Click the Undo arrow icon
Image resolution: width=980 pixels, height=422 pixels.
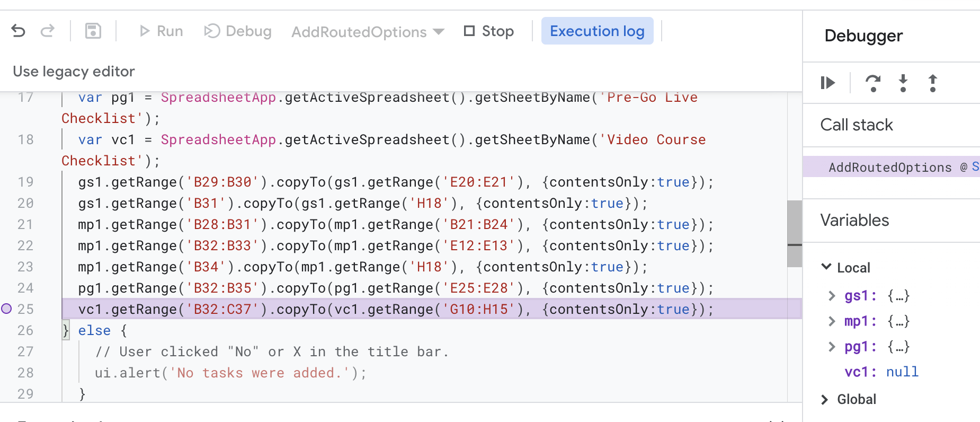tap(19, 31)
